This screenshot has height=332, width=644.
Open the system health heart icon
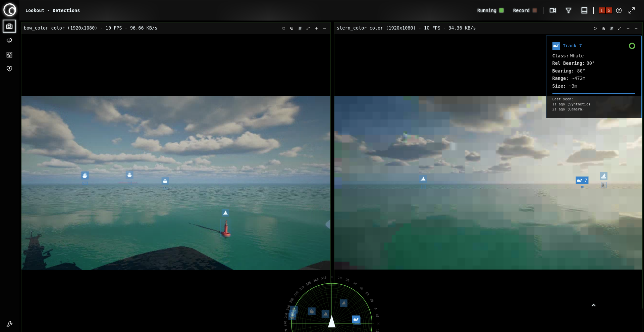pos(9,68)
